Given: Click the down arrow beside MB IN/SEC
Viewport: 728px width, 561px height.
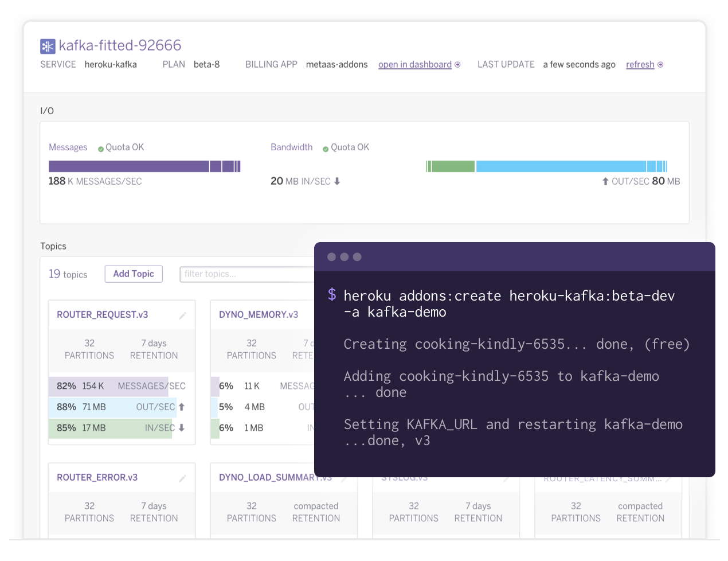Looking at the screenshot, I should 337,181.
